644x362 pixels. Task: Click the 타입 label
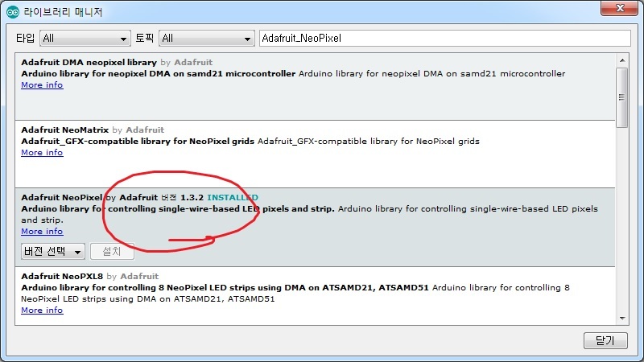tap(26, 38)
